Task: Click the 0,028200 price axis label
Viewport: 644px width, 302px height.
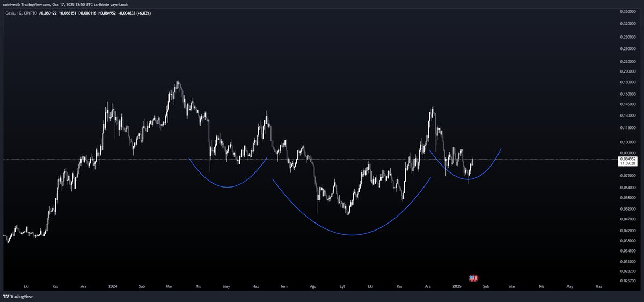Action: coord(627,271)
